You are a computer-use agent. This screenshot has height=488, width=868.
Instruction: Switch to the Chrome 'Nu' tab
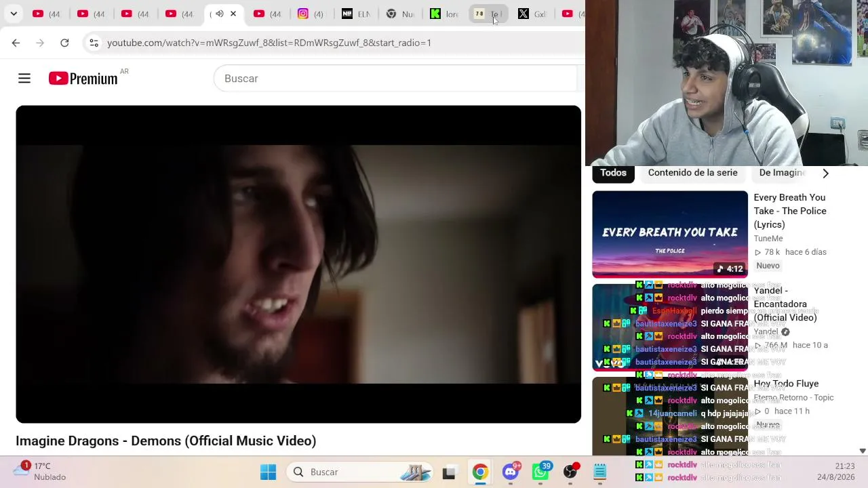(x=399, y=14)
